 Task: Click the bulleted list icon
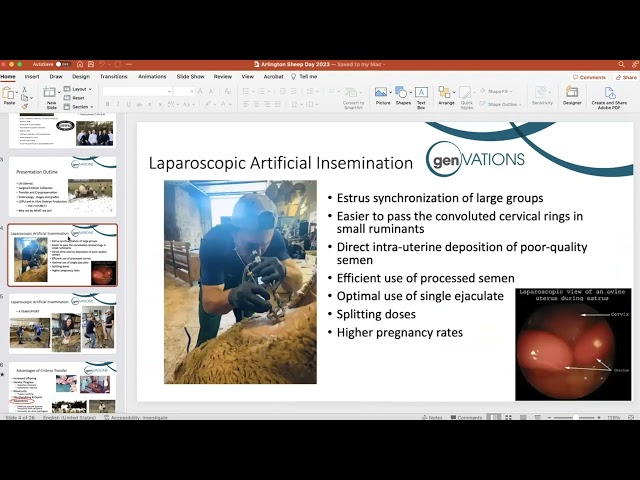(246, 91)
